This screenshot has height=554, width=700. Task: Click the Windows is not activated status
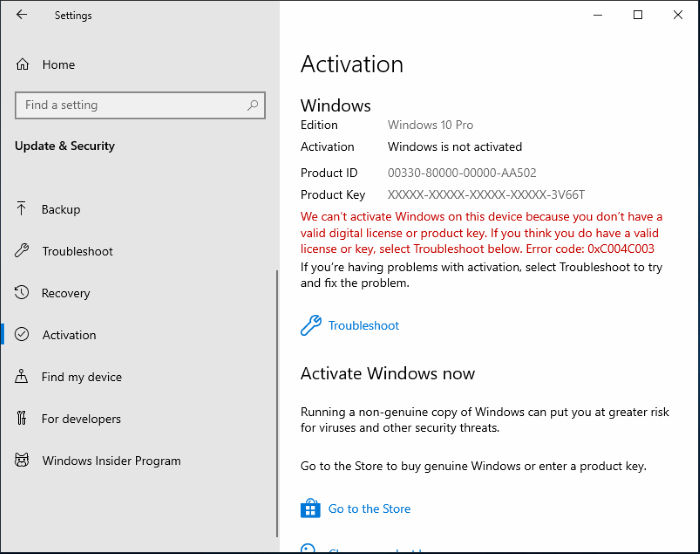pos(454,147)
